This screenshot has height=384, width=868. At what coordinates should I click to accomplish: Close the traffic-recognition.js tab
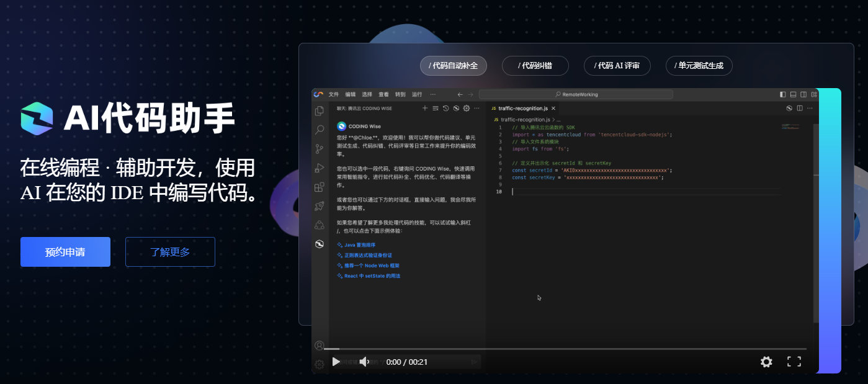553,108
